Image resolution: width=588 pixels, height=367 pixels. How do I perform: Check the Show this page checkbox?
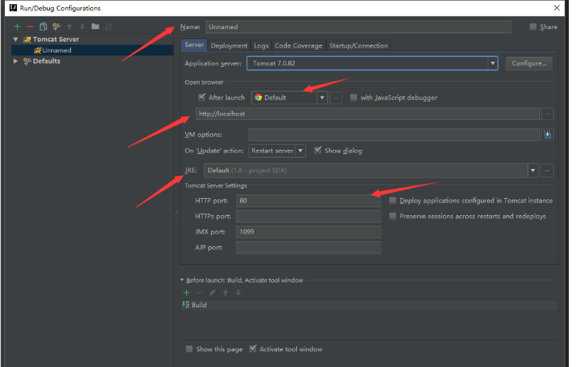pyautogui.click(x=190, y=349)
